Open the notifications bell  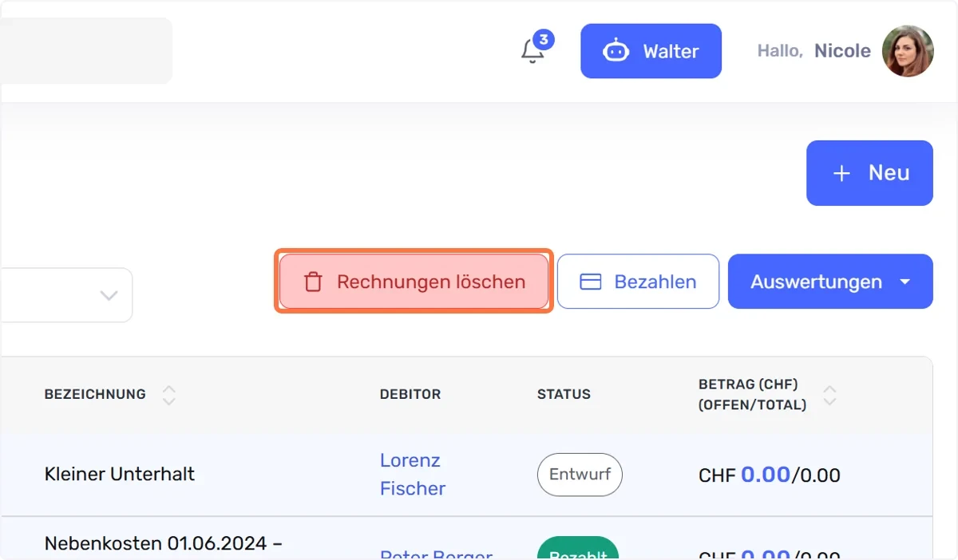point(532,51)
